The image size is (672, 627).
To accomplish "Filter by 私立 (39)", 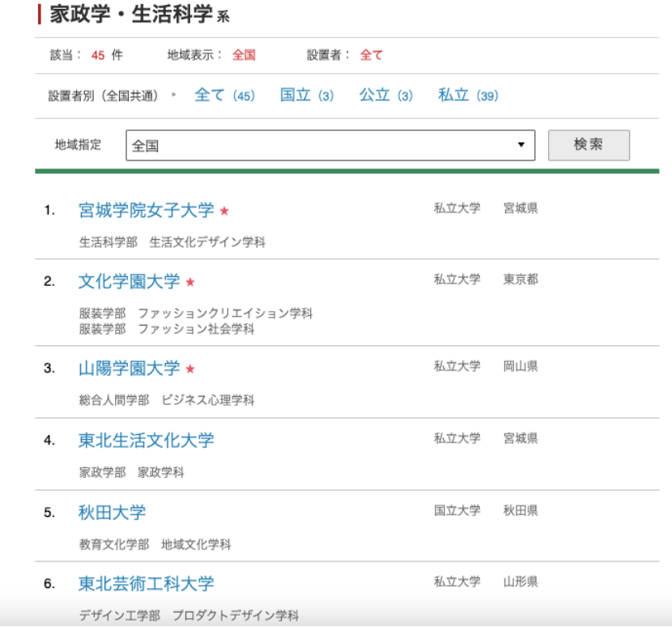I will (468, 95).
